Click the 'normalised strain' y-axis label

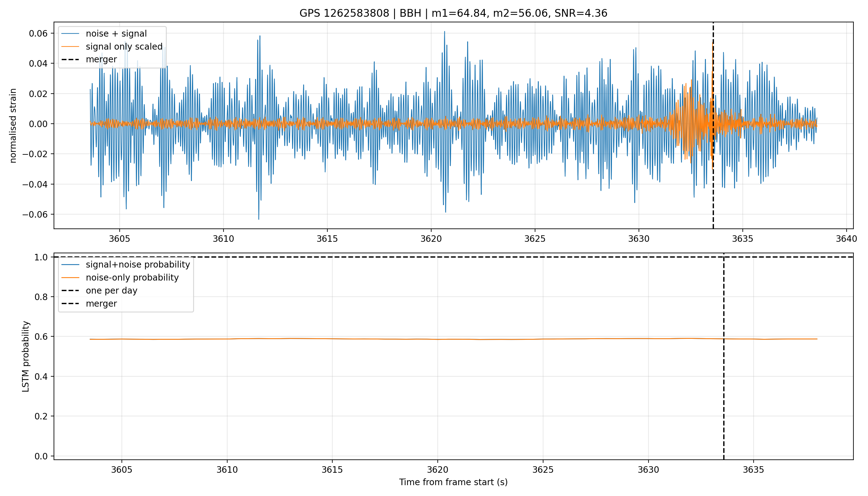[13, 126]
